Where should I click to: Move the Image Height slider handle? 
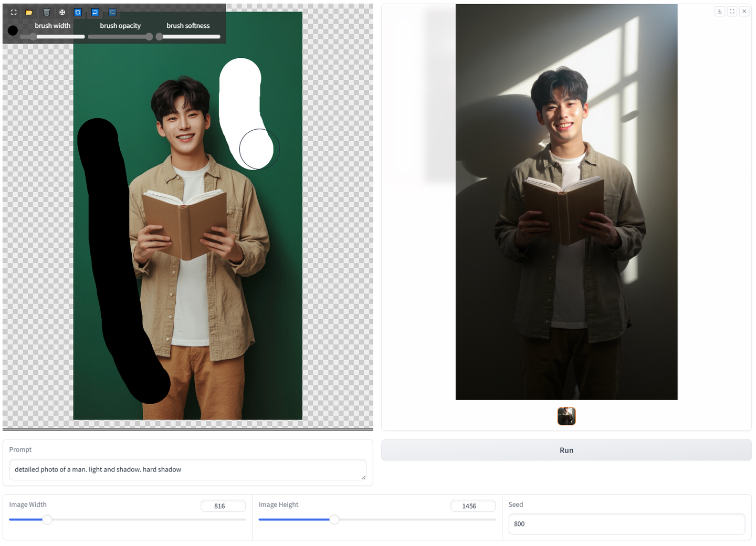(334, 519)
